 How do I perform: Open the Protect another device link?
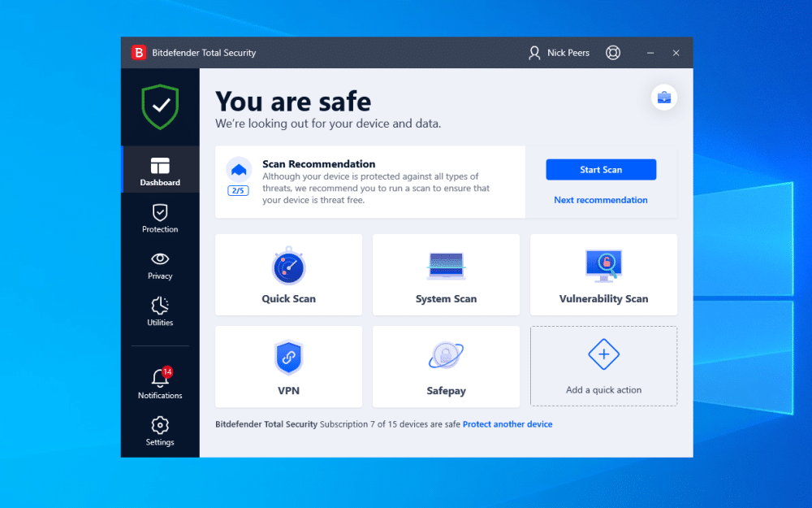[x=508, y=423]
